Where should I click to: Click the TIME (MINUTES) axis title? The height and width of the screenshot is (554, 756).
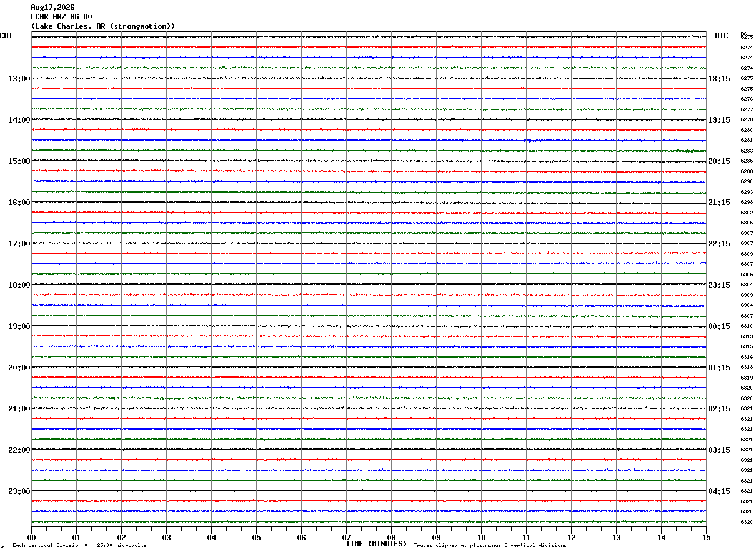[376, 544]
